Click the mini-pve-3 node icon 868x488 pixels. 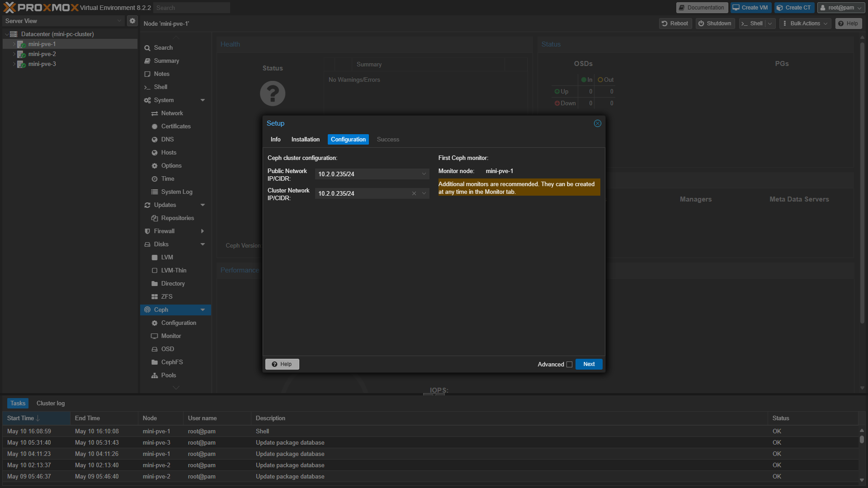pyautogui.click(x=21, y=64)
